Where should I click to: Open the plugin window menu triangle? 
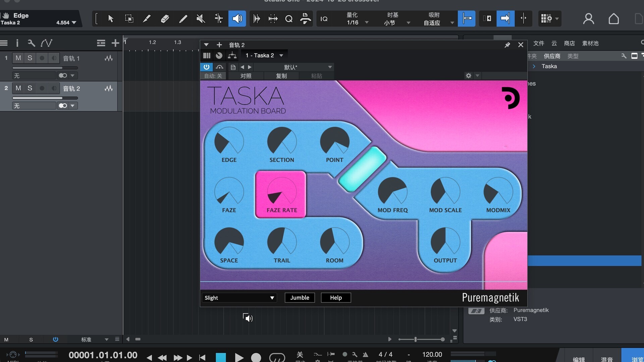(x=206, y=45)
